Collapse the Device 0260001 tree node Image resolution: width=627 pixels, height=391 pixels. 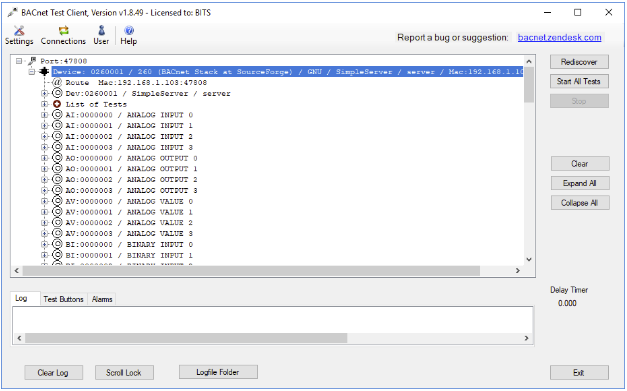[x=32, y=72]
